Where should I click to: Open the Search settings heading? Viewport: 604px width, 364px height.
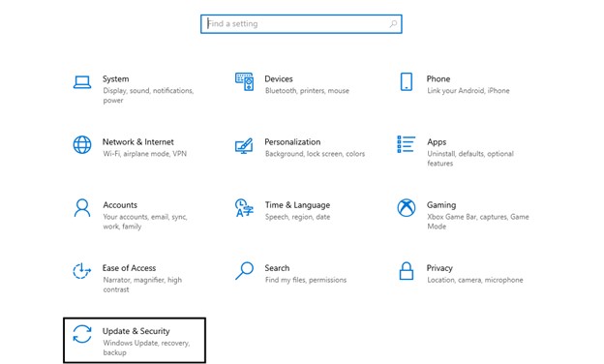click(277, 268)
